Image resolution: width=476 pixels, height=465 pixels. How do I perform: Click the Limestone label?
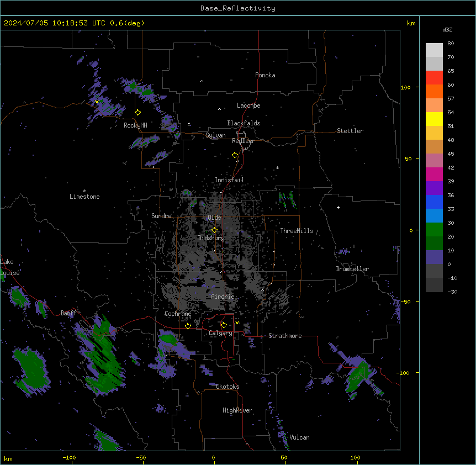click(x=84, y=197)
